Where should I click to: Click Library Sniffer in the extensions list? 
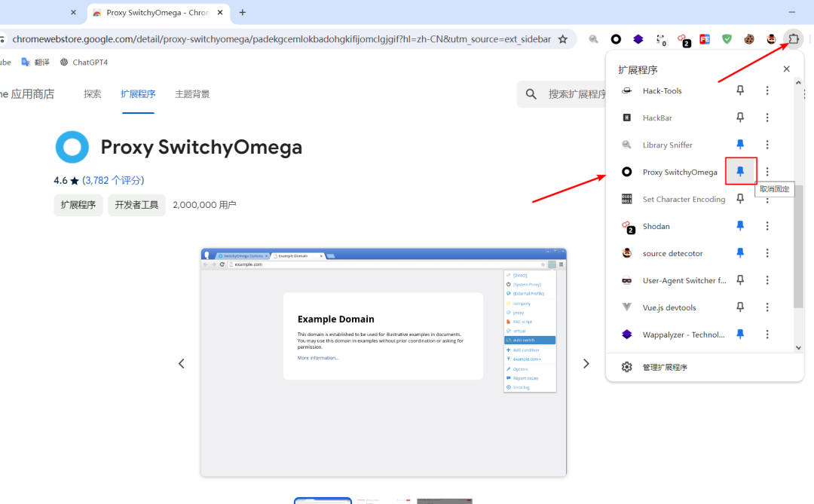point(667,145)
